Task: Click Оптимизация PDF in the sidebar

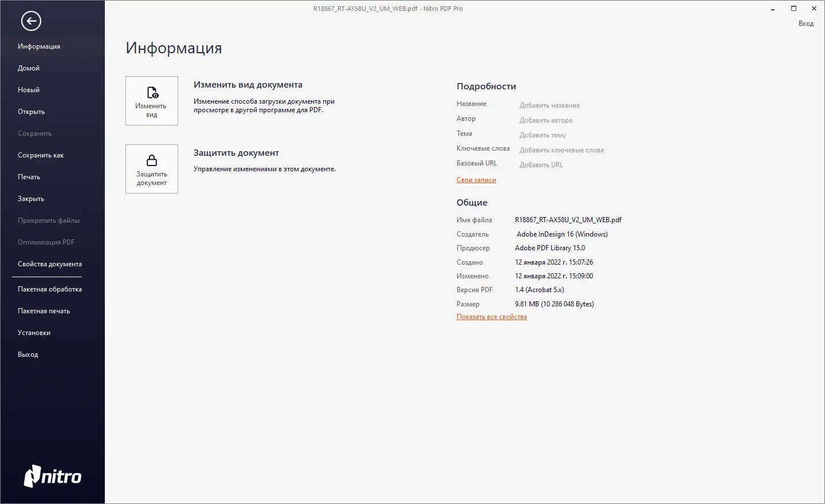Action: (x=46, y=242)
